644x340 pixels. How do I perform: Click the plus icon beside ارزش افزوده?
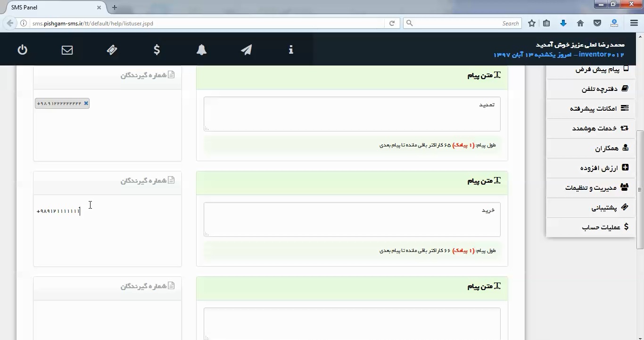(x=625, y=167)
